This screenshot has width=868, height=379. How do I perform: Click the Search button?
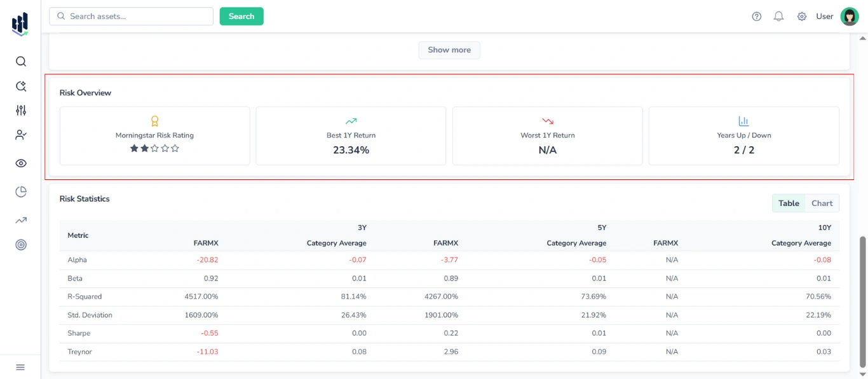point(241,16)
